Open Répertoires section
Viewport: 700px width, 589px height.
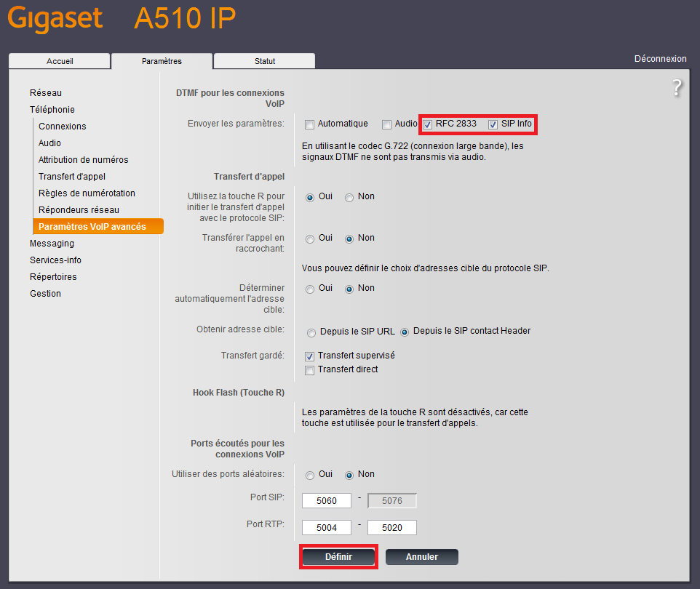coord(53,276)
